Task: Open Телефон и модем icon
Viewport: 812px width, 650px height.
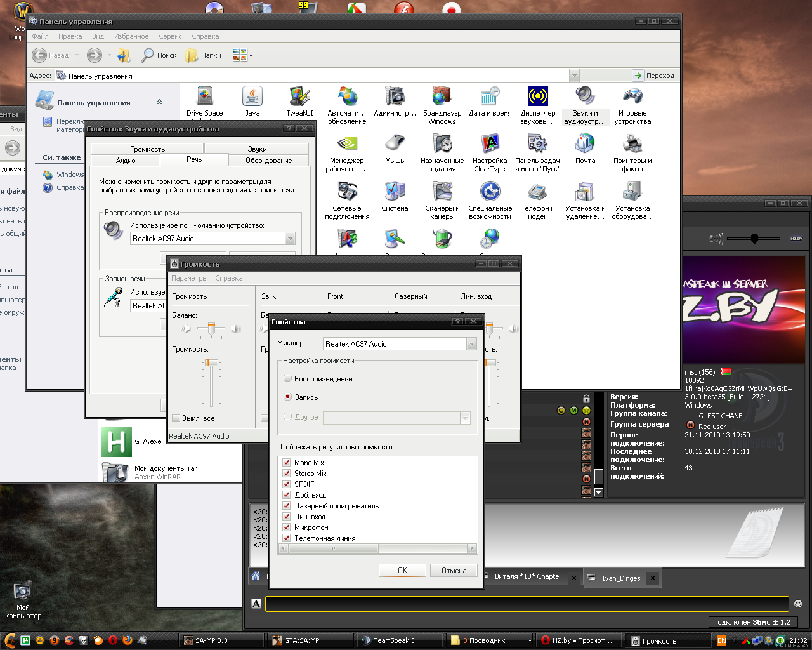Action: tap(538, 201)
